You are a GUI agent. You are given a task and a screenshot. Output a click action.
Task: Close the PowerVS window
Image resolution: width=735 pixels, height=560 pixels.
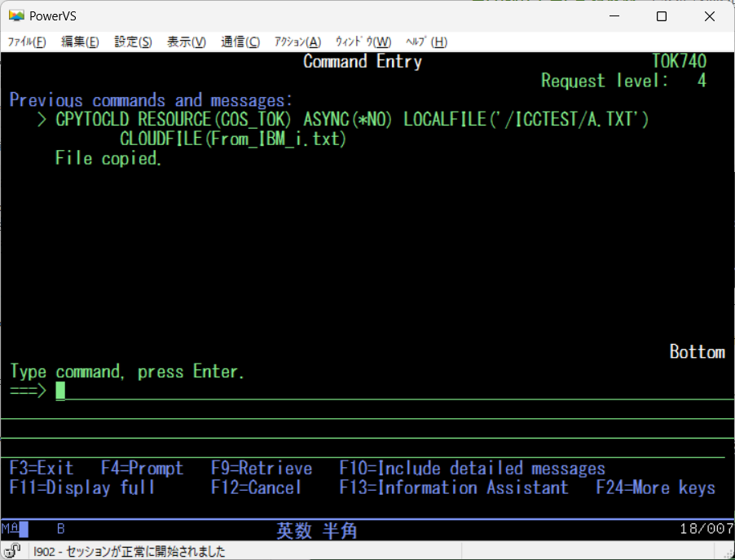coord(710,16)
